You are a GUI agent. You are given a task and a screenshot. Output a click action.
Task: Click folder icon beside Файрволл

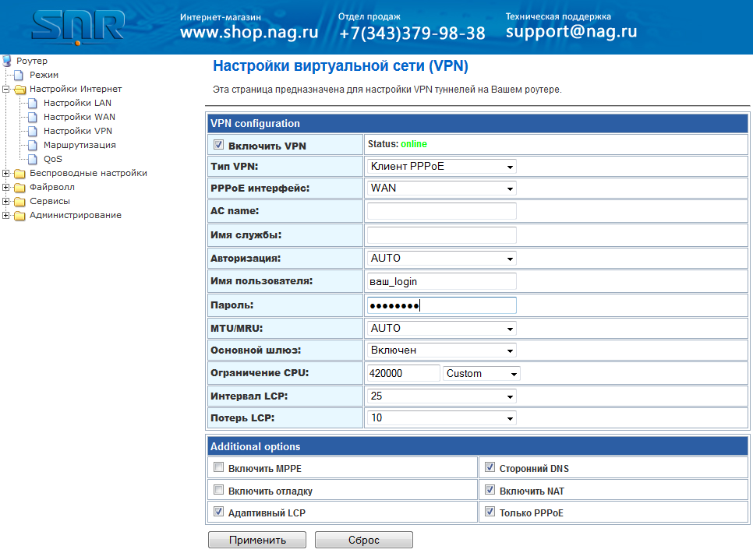point(19,187)
